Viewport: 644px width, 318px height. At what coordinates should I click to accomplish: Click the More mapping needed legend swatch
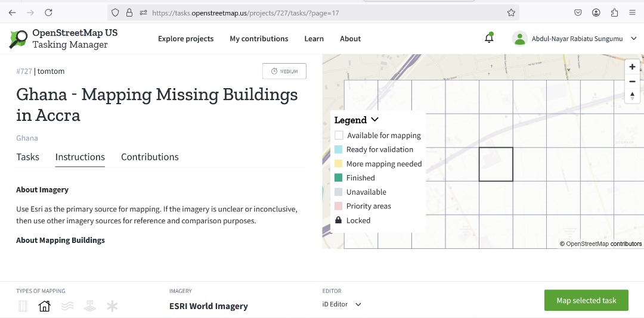tap(339, 164)
